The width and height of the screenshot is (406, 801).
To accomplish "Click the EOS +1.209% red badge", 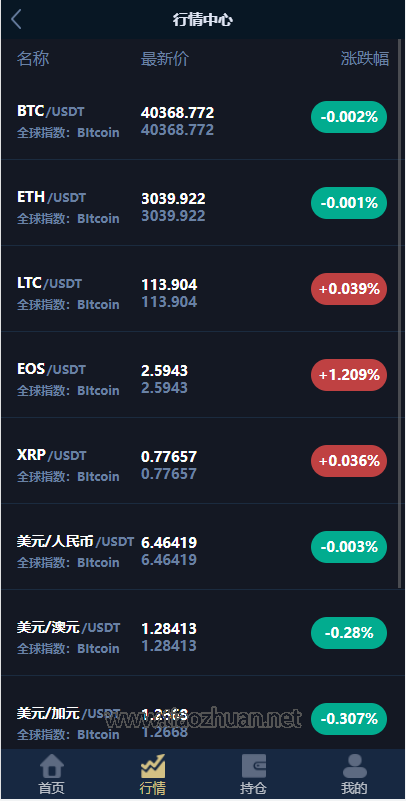I will click(x=349, y=375).
